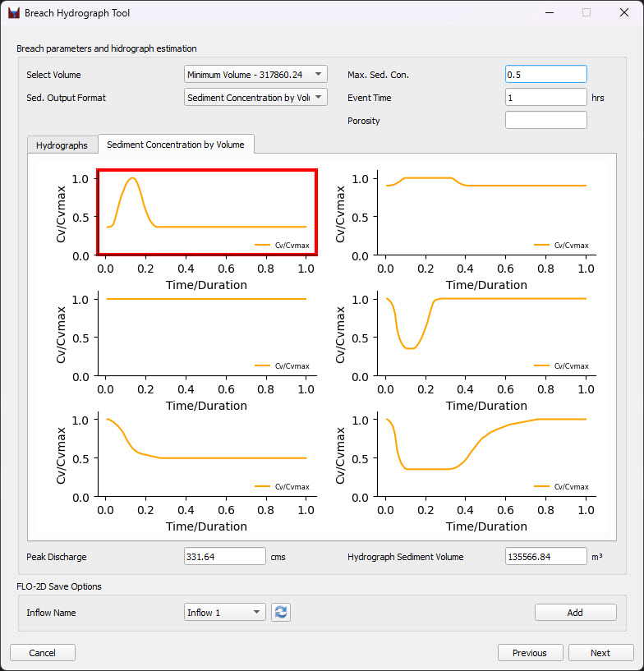Click the Peak Discharge value field

(x=225, y=557)
